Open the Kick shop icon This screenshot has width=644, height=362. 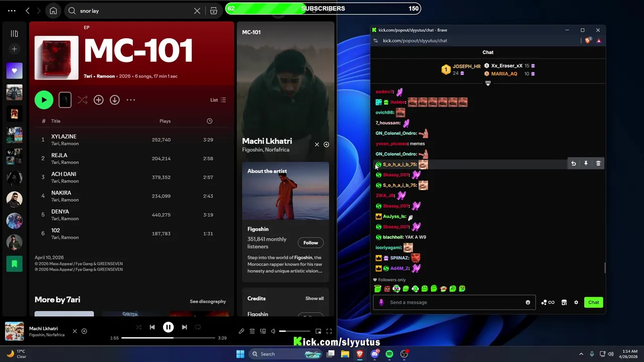point(564,302)
